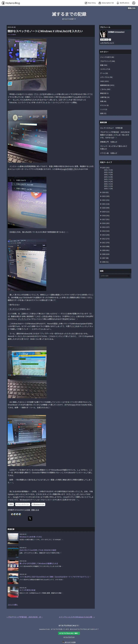Click the Hatena Blog logo
This screenshot has width=138, height=644.
coord(11,3)
